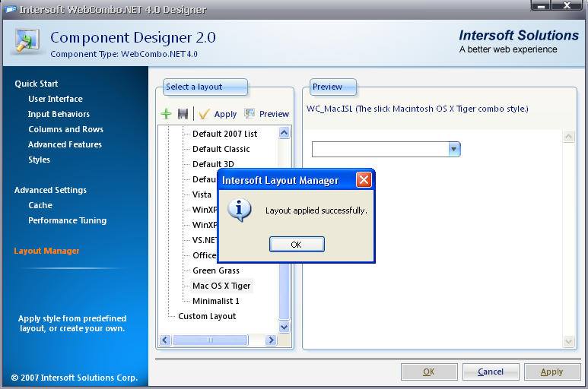
Task: Click the Select a layout tab header
Action: coord(205,87)
